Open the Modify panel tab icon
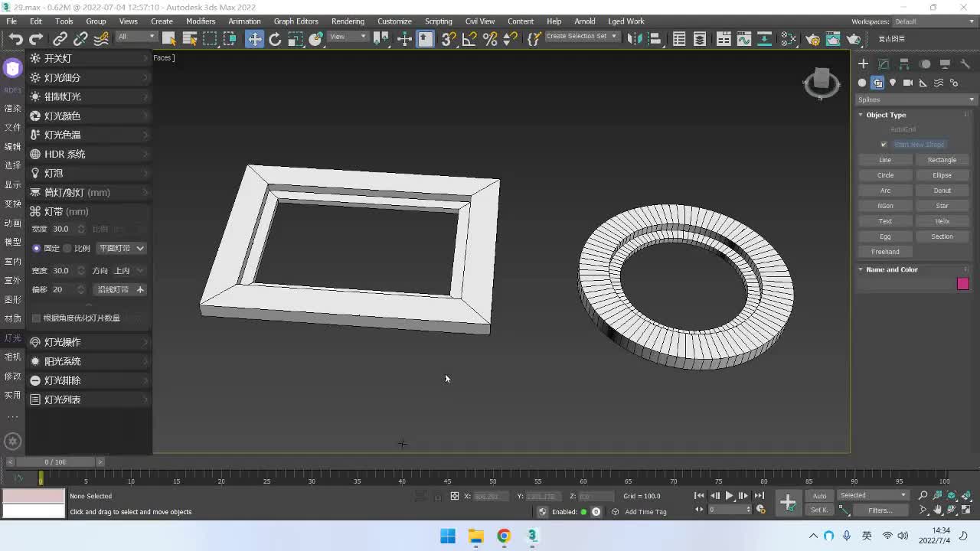The width and height of the screenshot is (980, 551). 884,64
